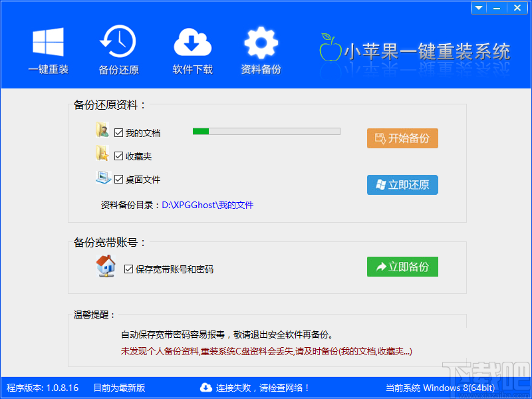Image resolution: width=532 pixels, height=399 pixels.
Task: Click the backup progress bar
Action: point(266,131)
